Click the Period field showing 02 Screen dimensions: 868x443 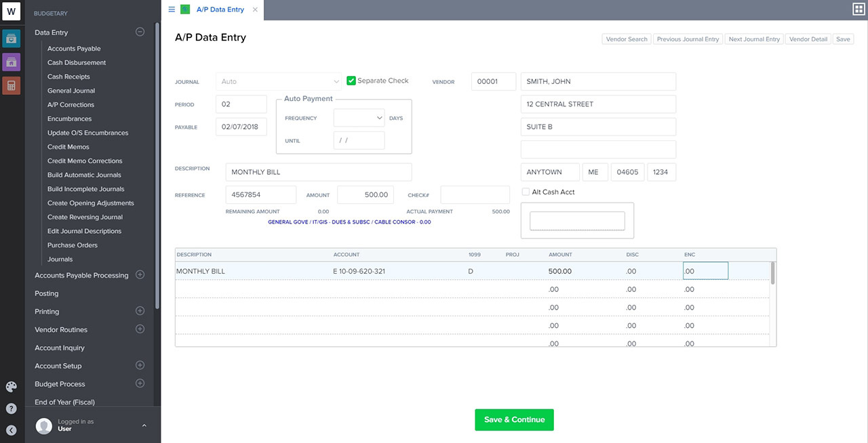coord(241,104)
